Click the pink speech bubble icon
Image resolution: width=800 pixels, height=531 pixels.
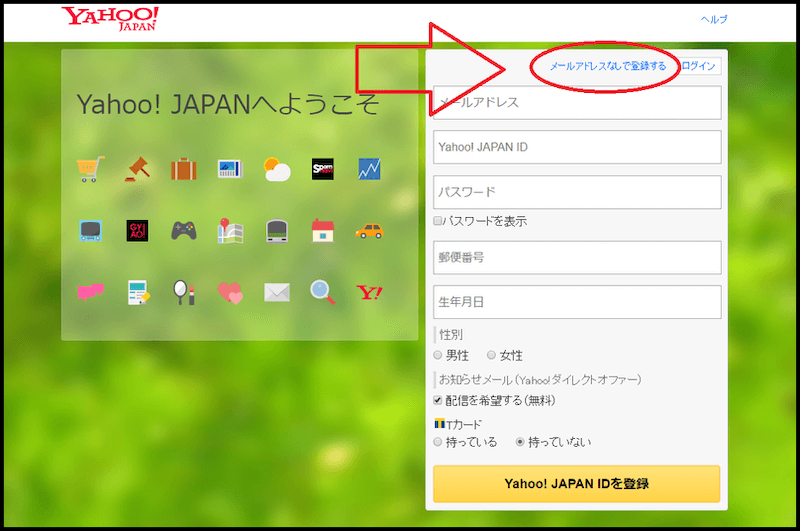pos(90,292)
